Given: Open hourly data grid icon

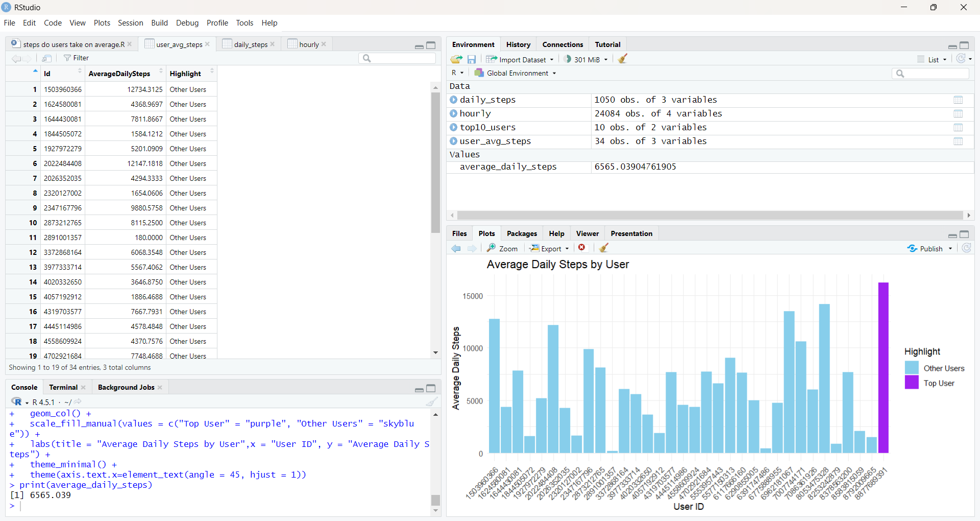Looking at the screenshot, I should coord(958,114).
